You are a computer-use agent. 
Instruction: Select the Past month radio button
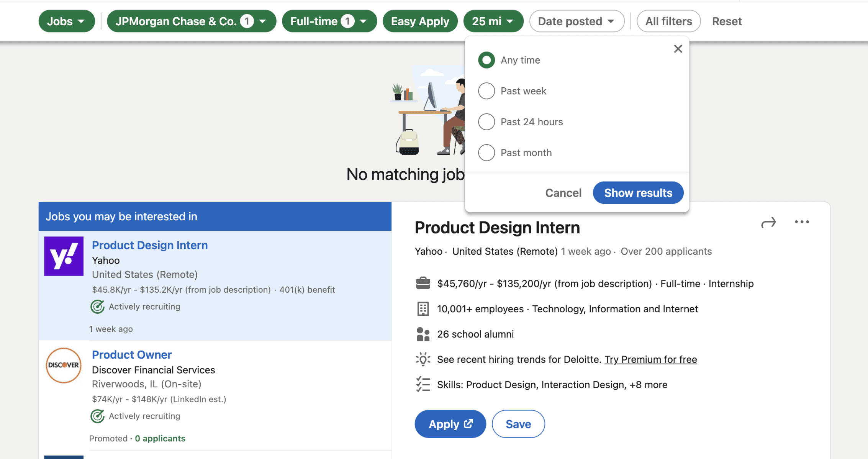[486, 153]
